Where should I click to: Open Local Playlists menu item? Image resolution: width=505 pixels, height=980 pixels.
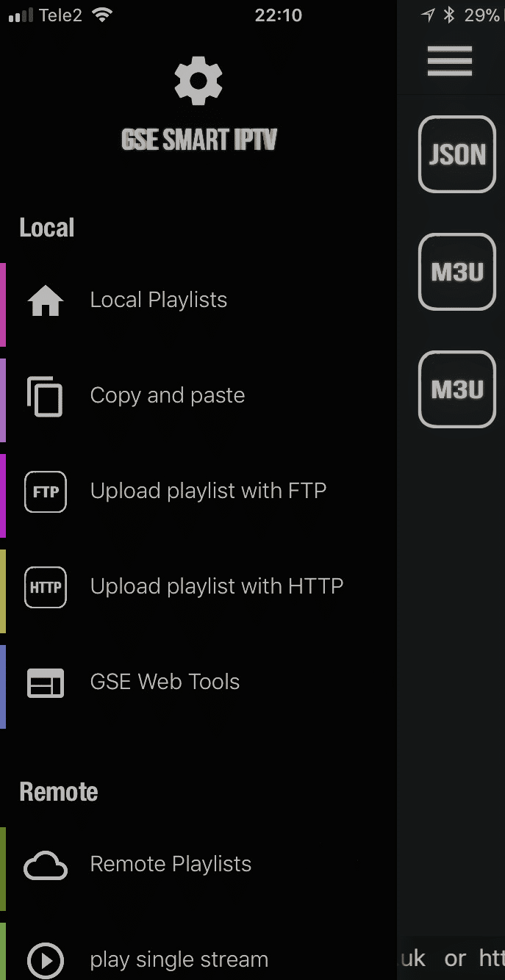(159, 300)
